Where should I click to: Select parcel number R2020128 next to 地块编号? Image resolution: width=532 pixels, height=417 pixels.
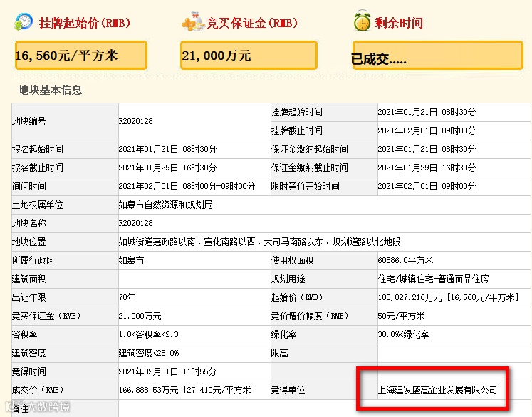pyautogui.click(x=136, y=121)
